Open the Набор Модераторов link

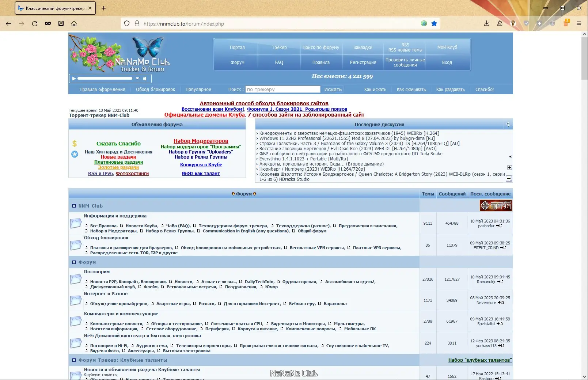tap(201, 141)
